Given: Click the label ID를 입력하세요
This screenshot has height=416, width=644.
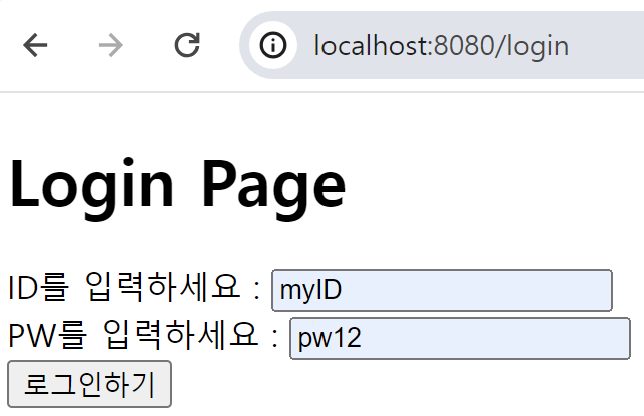Looking at the screenshot, I should point(134,287).
